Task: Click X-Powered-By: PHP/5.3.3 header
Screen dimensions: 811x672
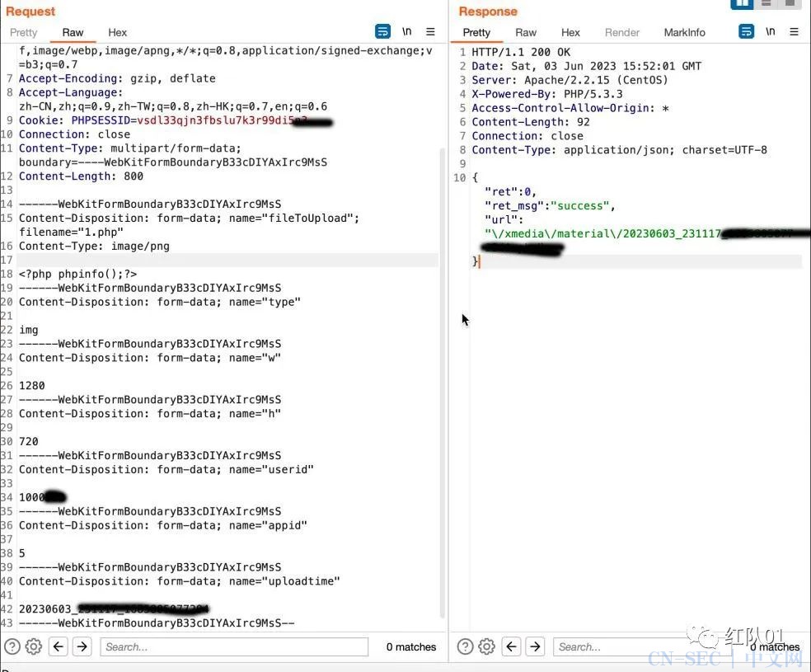Action: 547,94
